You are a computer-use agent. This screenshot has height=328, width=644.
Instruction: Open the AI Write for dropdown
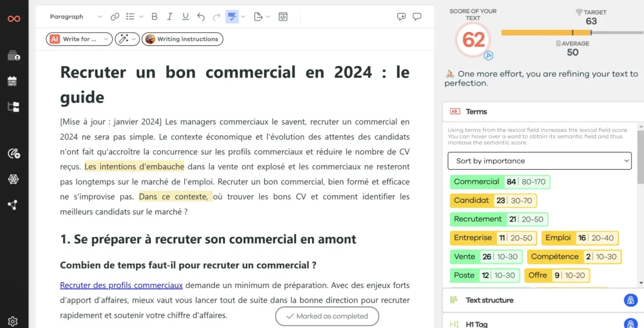click(x=79, y=39)
